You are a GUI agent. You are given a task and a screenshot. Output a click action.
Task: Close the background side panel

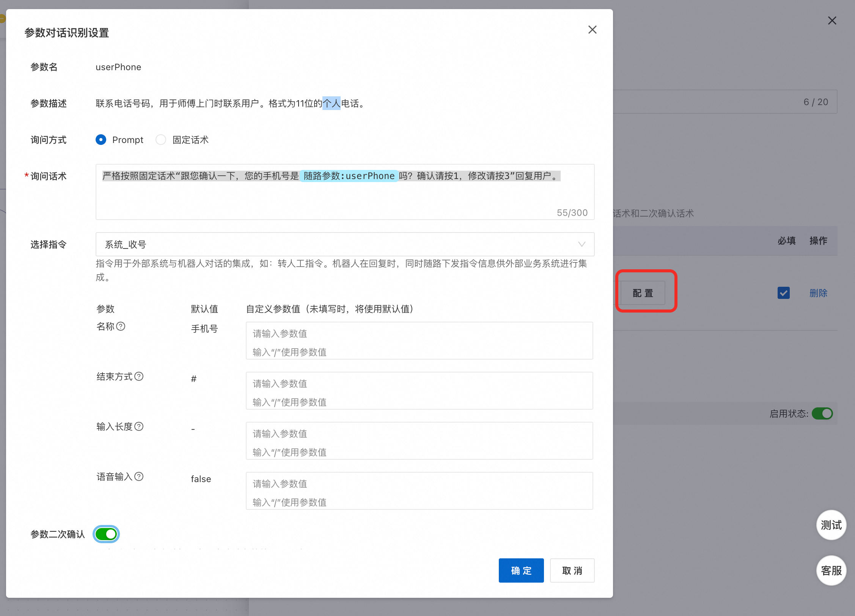click(x=832, y=20)
